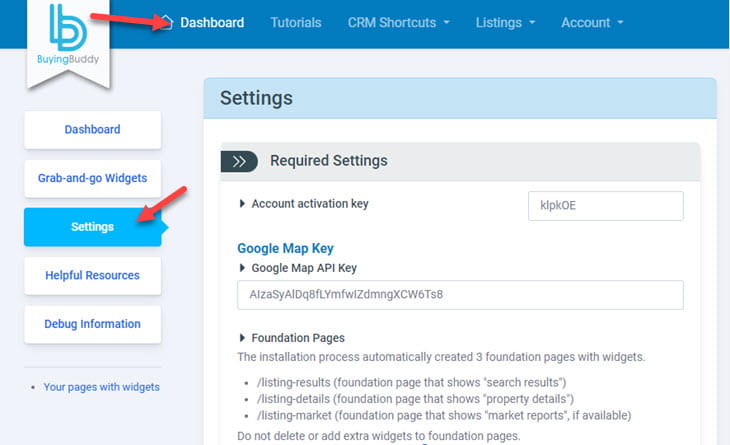Screen dimensions: 730x445
Task: Open Helpful Resources page
Action: tap(93, 276)
